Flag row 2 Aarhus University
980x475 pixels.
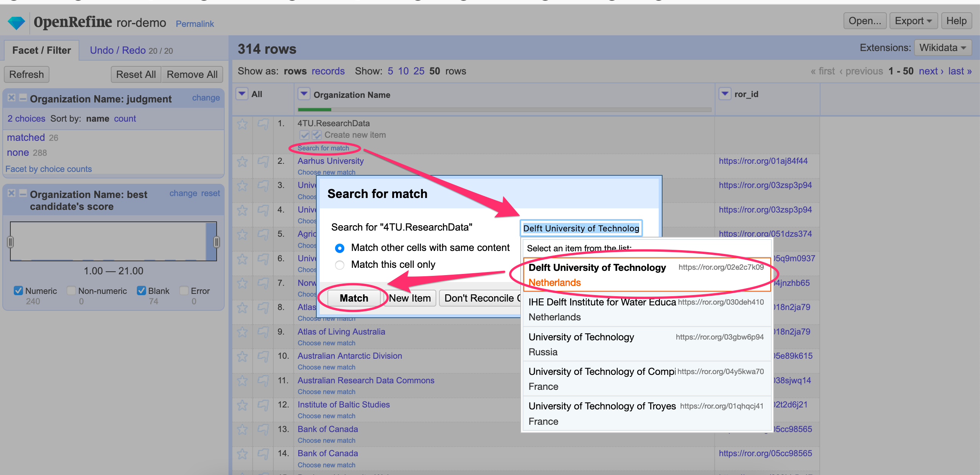[x=263, y=162]
